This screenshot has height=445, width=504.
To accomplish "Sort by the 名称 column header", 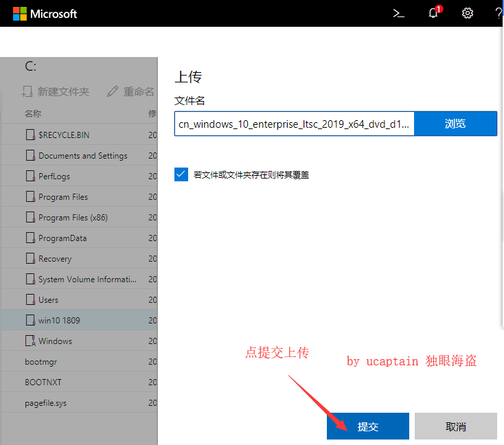I will pyautogui.click(x=33, y=113).
